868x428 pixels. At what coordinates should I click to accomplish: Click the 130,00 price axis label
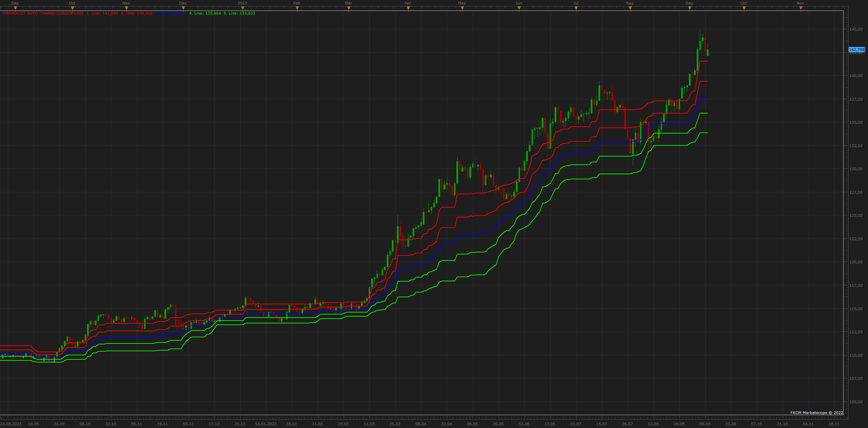(856, 169)
